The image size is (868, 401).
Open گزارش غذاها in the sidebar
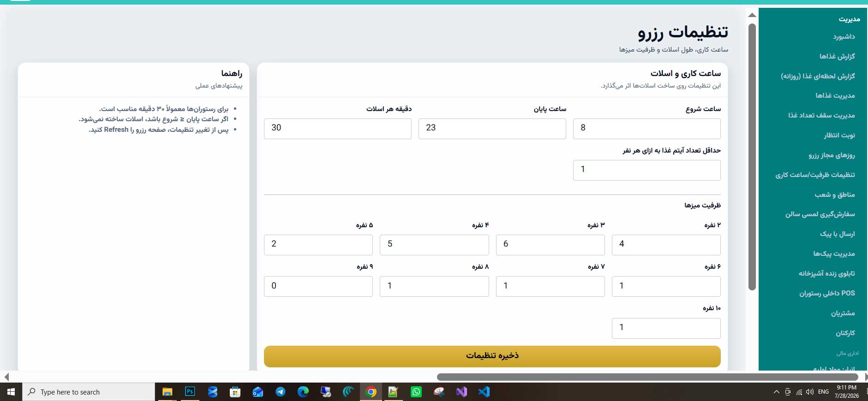coord(837,56)
